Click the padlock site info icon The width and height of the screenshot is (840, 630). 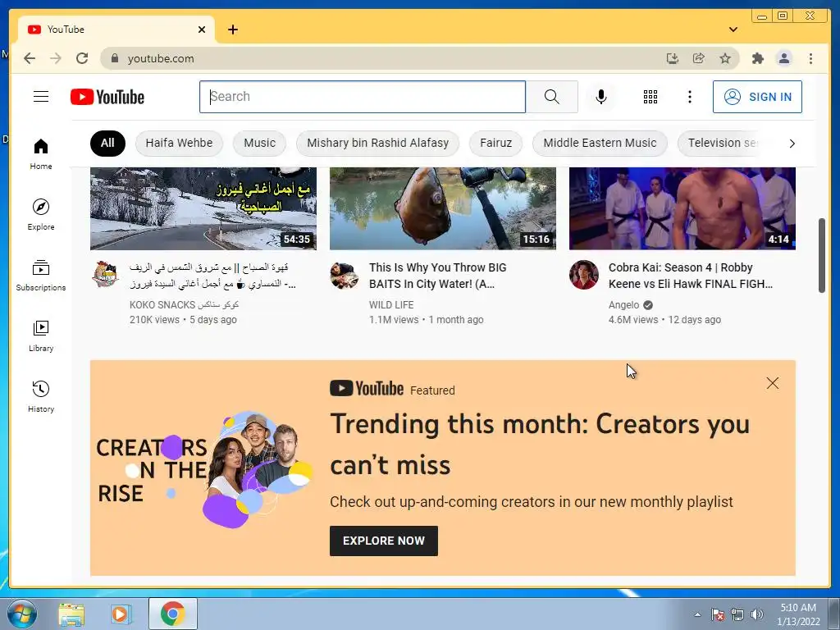(114, 58)
